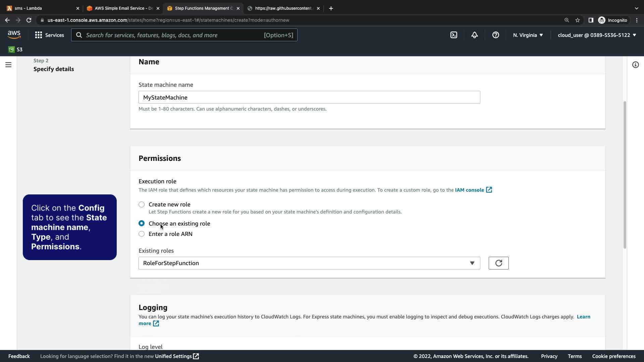This screenshot has width=644, height=362.
Task: Click the Cookie preferences link
Action: [613, 356]
